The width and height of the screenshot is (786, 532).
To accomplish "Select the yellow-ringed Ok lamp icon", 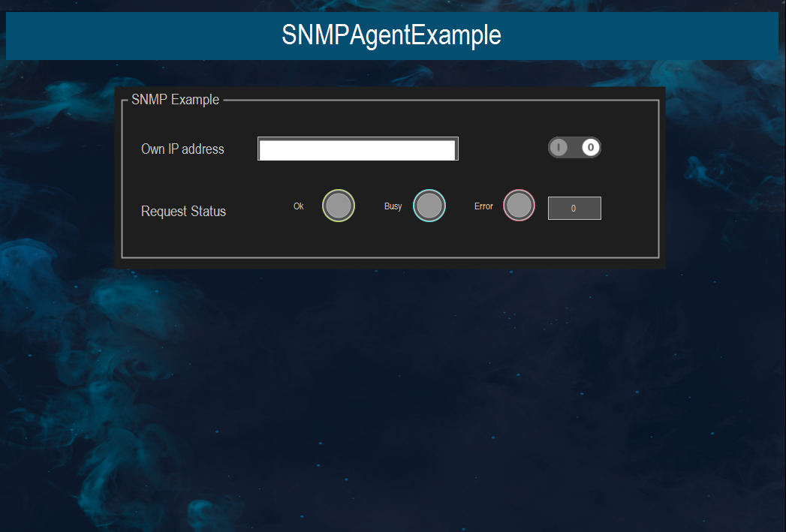I will point(338,205).
